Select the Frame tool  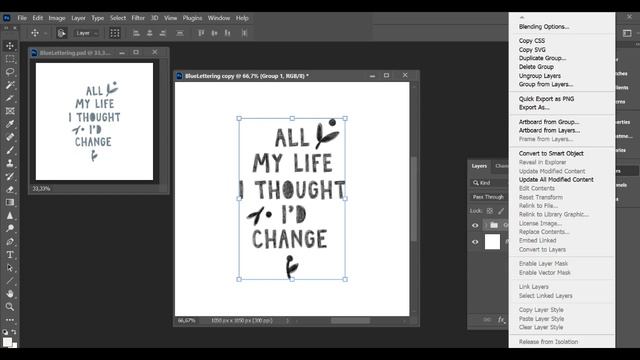coord(10,111)
